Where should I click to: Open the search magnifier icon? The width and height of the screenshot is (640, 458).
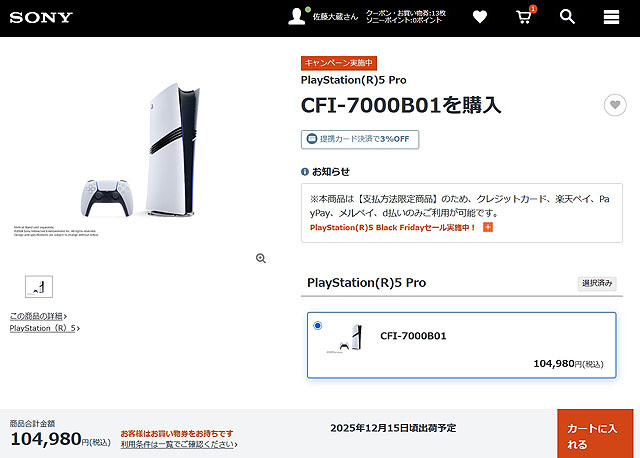pos(567,17)
